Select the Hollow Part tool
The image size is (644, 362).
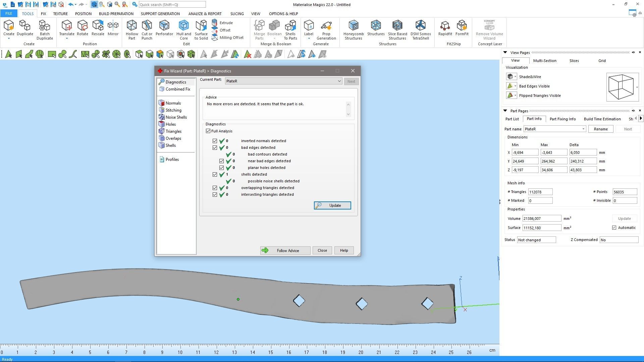click(131, 29)
